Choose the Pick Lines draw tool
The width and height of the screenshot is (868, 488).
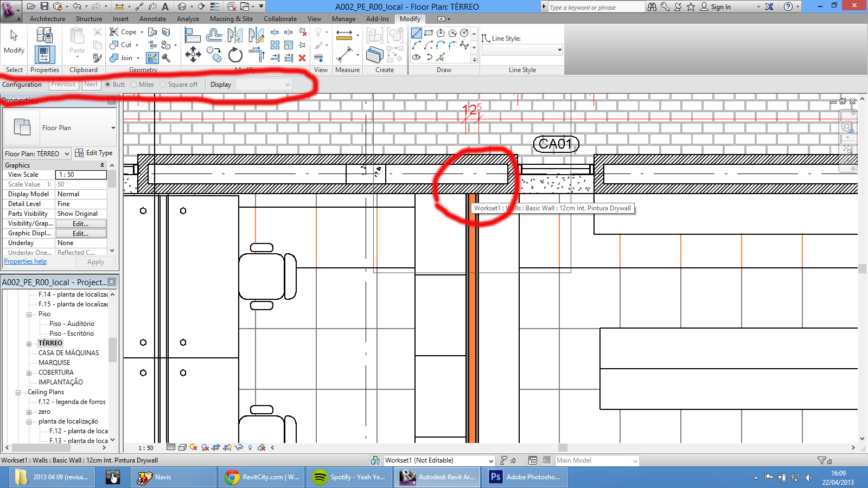441,57
